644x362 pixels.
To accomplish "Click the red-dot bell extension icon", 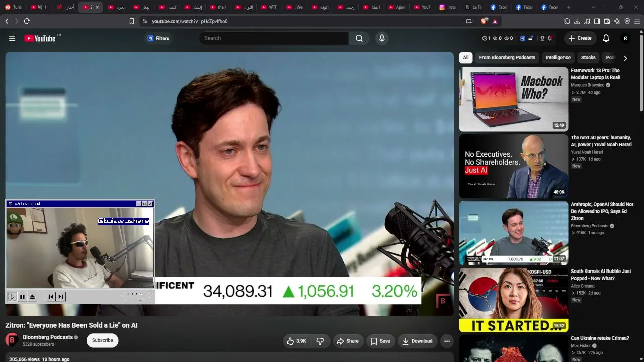I will (550, 38).
